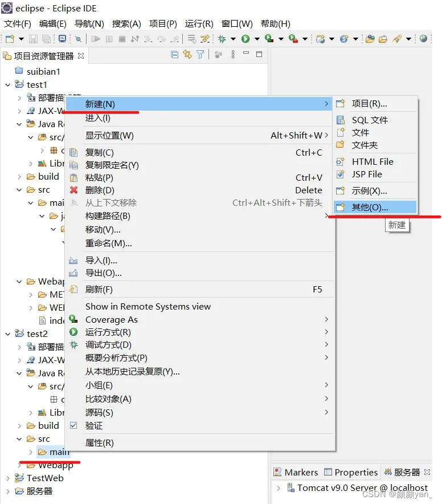Choose JSP File from New submenu

375,174
